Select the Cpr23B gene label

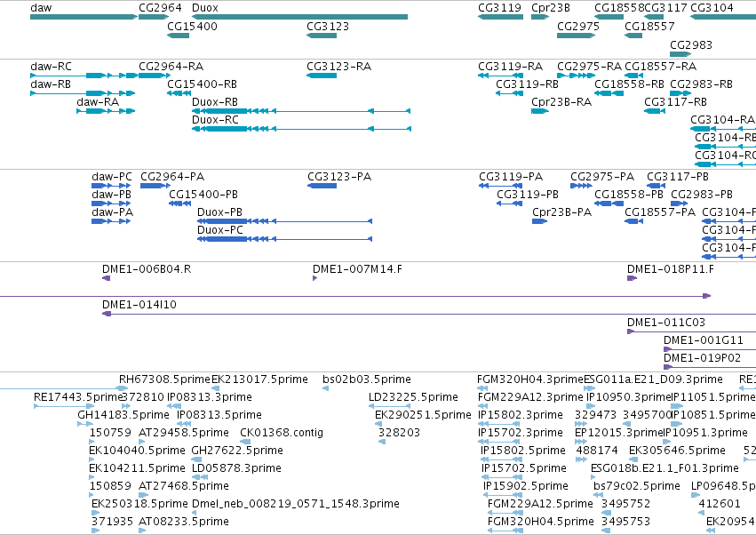pos(551,8)
